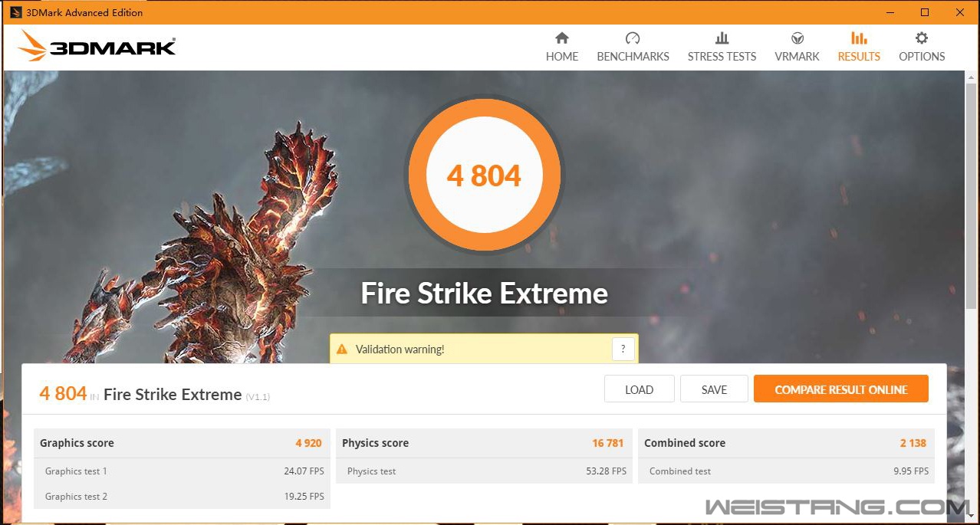Screen dimensions: 980x525
Task: Click the 19.25 FPS value
Action: tap(304, 497)
